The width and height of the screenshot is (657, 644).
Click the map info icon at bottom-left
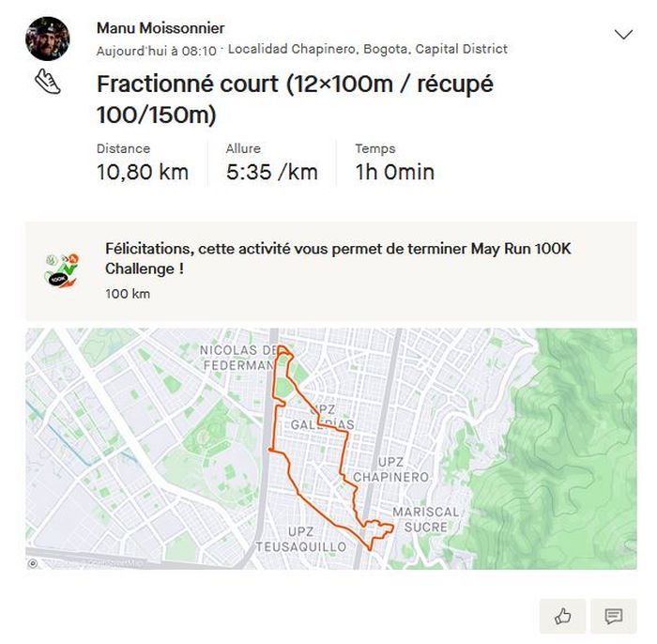coord(34,563)
